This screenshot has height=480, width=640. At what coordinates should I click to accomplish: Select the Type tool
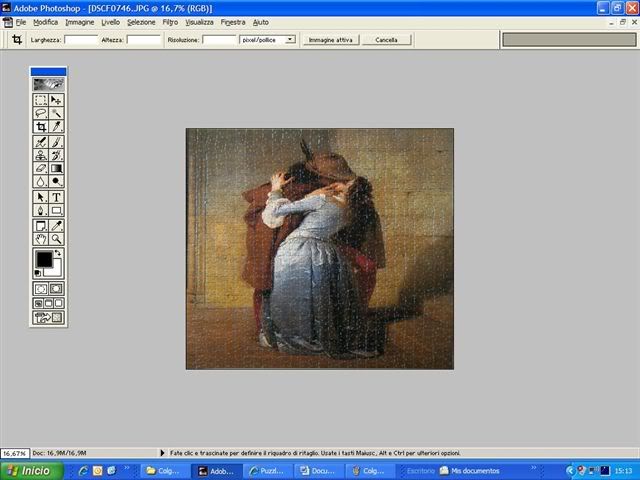56,197
